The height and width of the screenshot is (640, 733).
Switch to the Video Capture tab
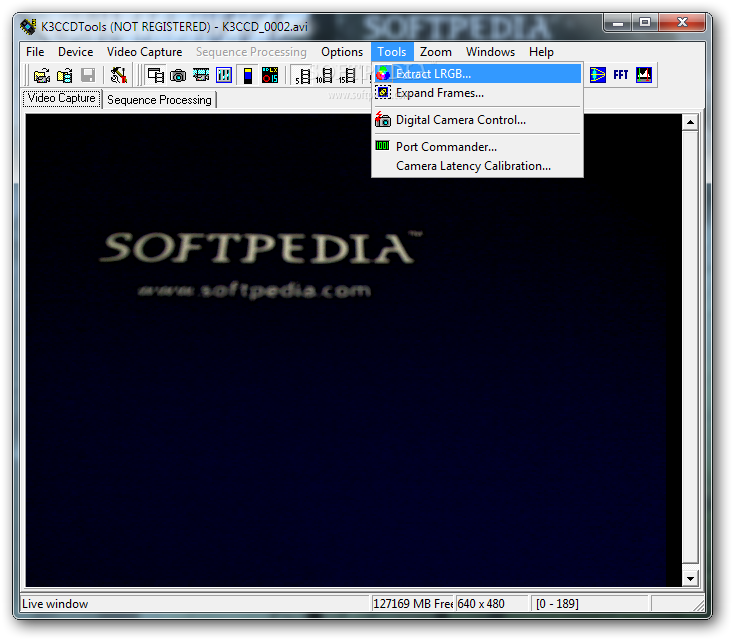(x=62, y=98)
